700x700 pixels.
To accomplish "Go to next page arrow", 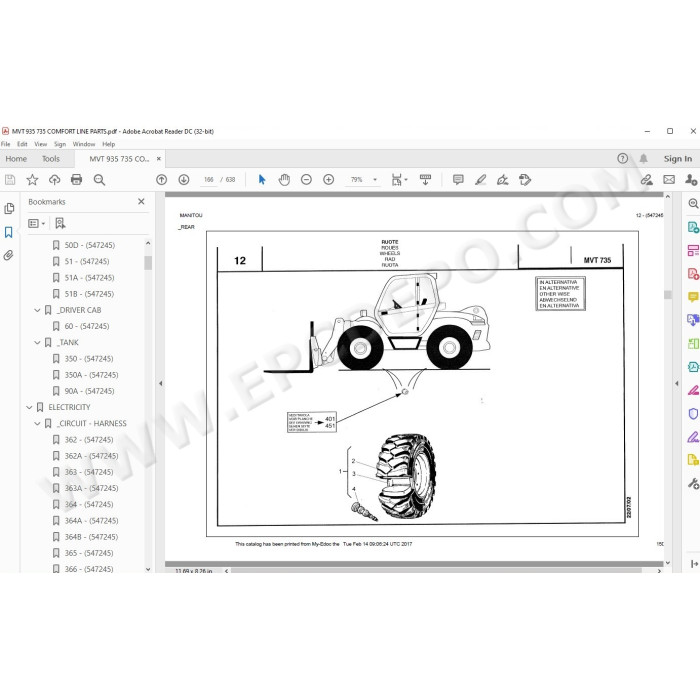I will pos(184,180).
